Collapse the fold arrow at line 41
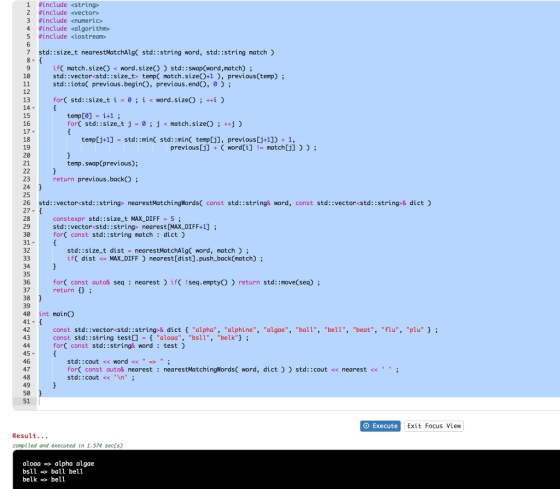Screen dimensions: 560x489 34,322
